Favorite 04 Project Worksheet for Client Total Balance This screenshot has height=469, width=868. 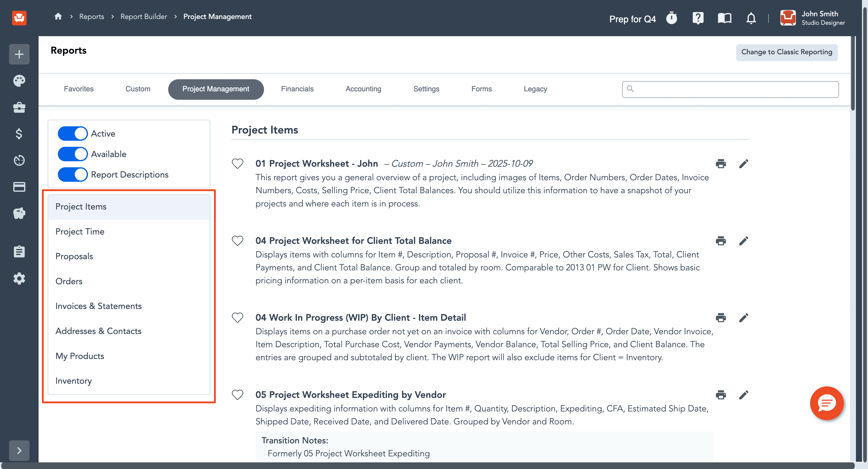pos(237,241)
